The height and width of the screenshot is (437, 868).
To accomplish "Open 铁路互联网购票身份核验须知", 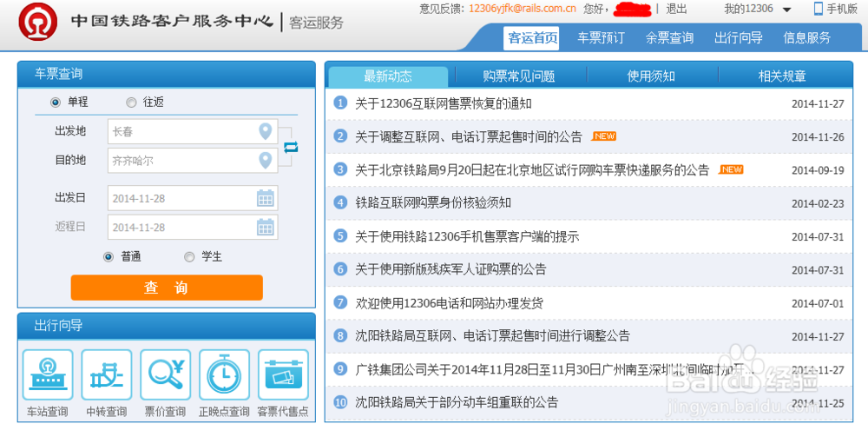I will point(433,203).
